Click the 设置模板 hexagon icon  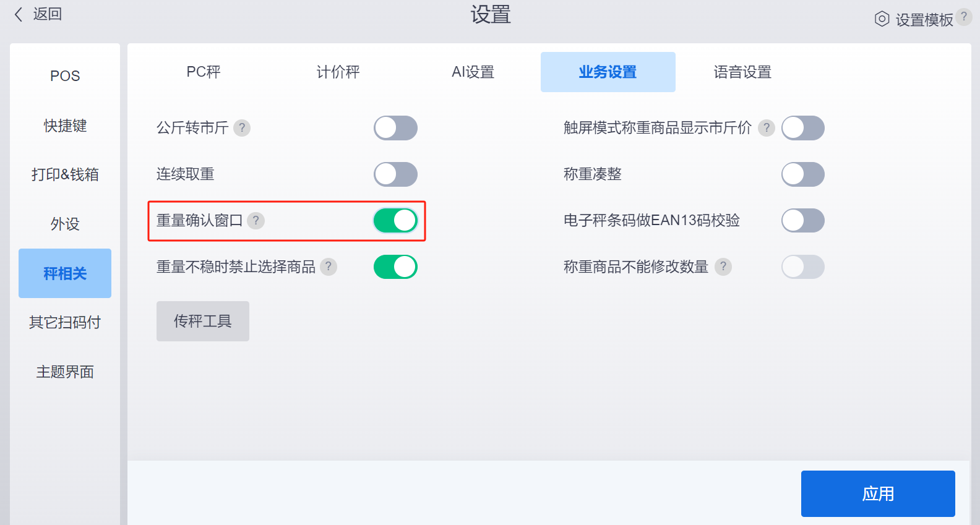(882, 19)
